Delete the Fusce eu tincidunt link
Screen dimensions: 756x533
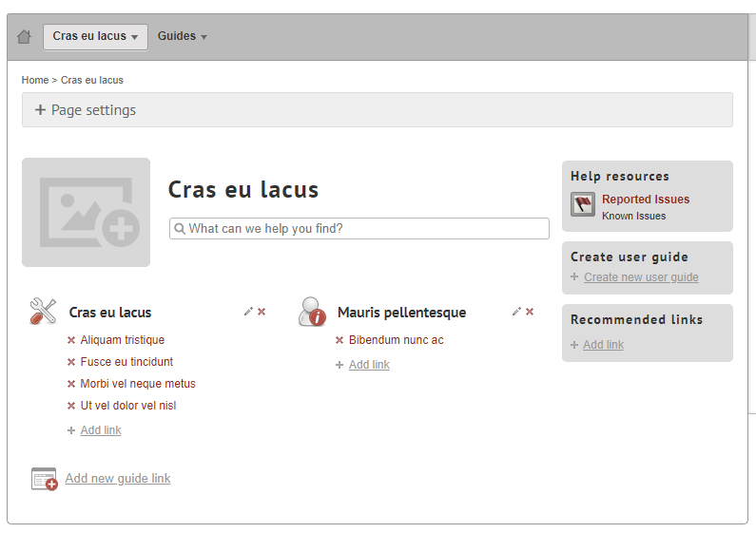click(x=71, y=362)
